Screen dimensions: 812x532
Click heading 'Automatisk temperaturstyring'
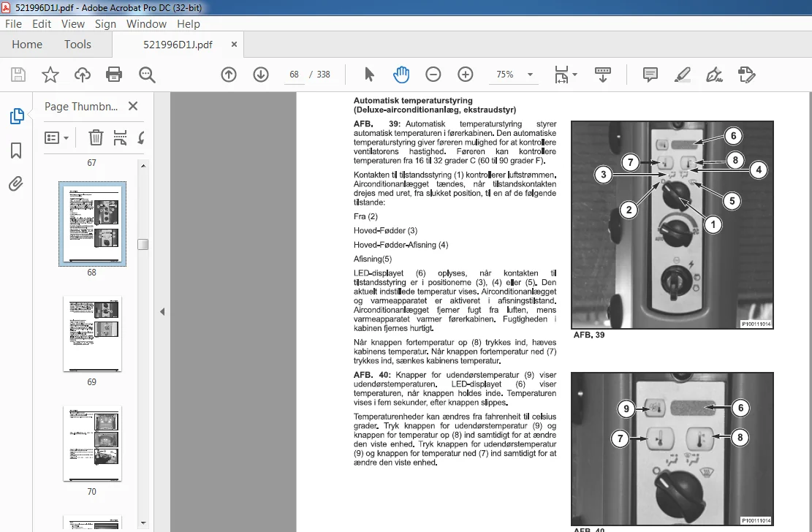tap(413, 101)
